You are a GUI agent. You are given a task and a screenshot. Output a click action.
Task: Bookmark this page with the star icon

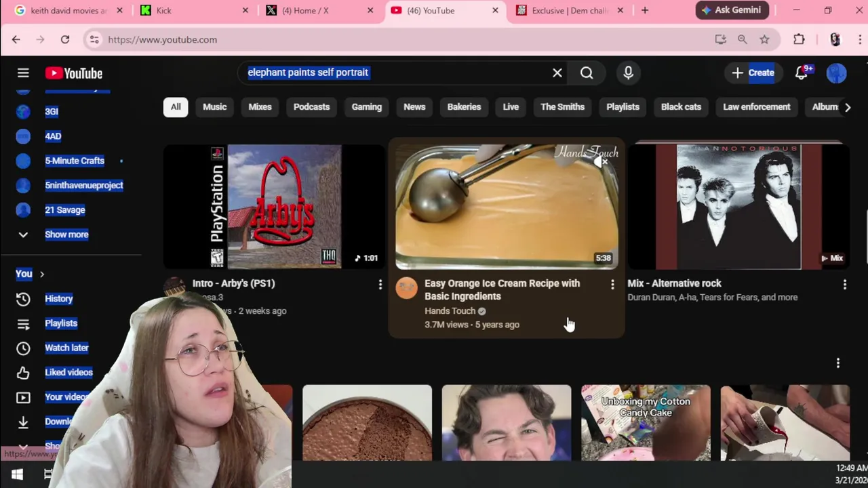764,39
